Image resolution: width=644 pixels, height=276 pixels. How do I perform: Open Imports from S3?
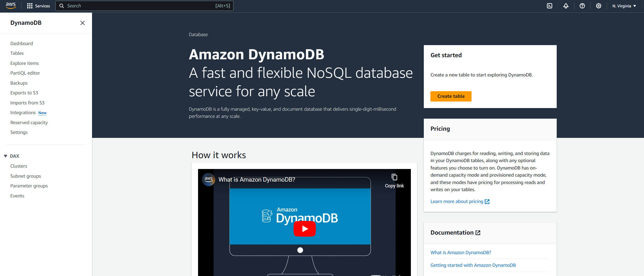point(27,103)
